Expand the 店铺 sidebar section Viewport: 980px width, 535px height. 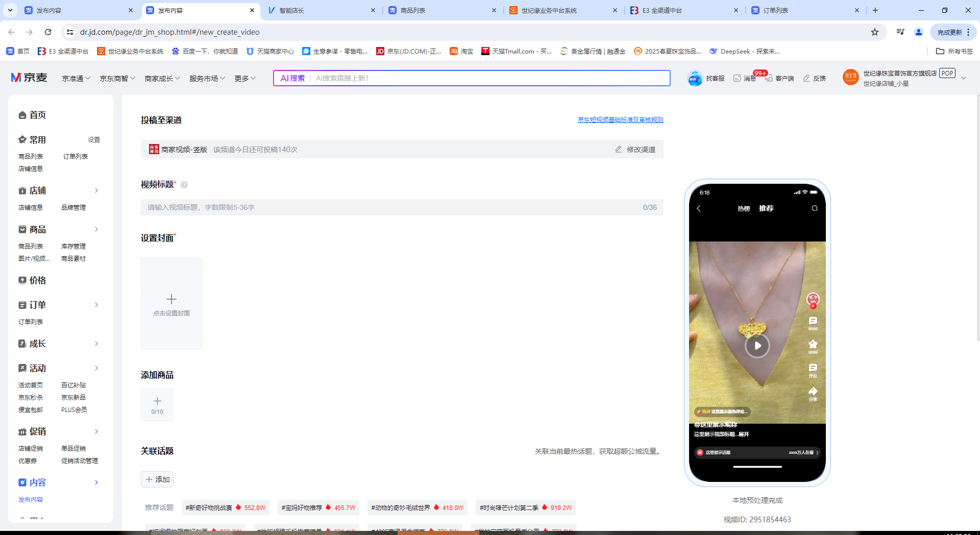point(96,190)
